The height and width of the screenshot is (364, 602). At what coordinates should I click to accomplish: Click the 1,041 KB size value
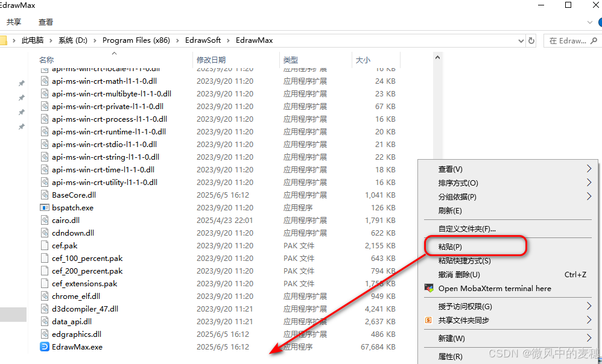pos(380,195)
